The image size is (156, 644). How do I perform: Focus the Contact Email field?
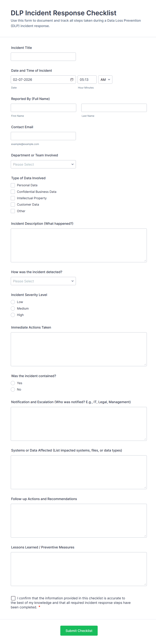point(43,136)
